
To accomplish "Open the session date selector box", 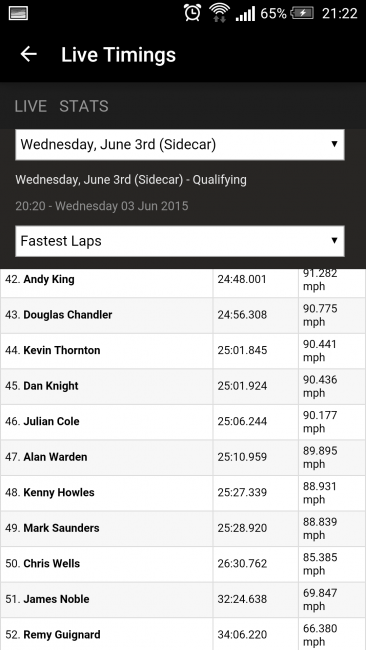I will pyautogui.click(x=179, y=145).
